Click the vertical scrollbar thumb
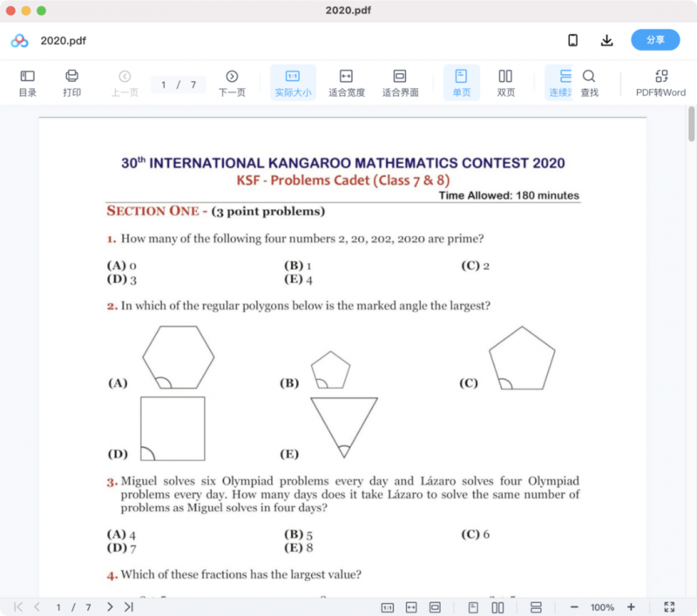Image resolution: width=697 pixels, height=616 pixels. point(691,124)
